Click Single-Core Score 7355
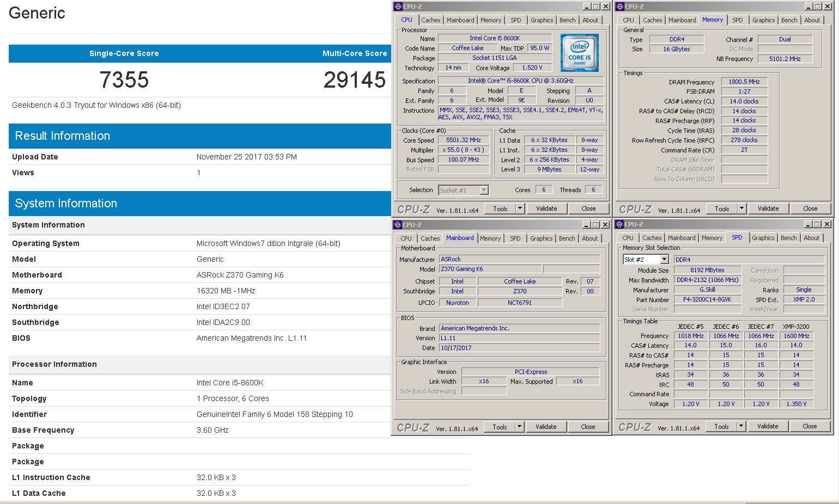 124,80
